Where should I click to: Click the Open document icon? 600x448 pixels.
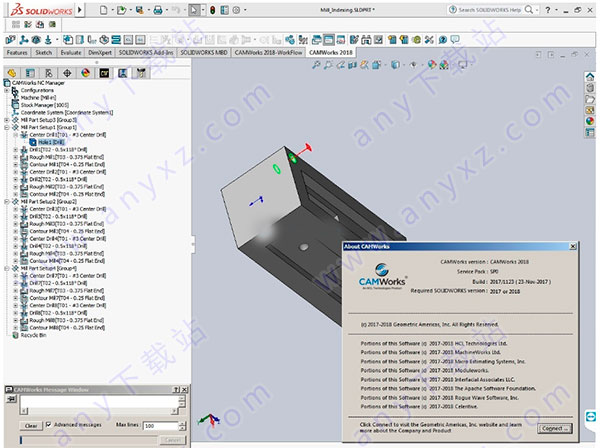point(121,10)
